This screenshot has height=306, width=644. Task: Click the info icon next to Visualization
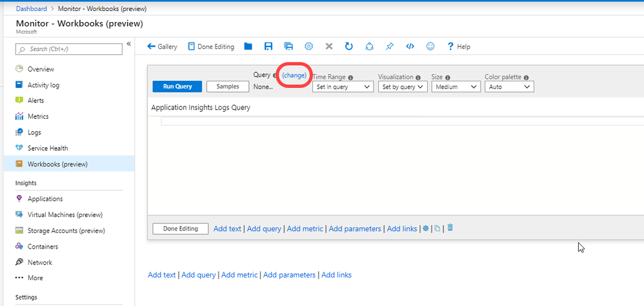click(418, 77)
